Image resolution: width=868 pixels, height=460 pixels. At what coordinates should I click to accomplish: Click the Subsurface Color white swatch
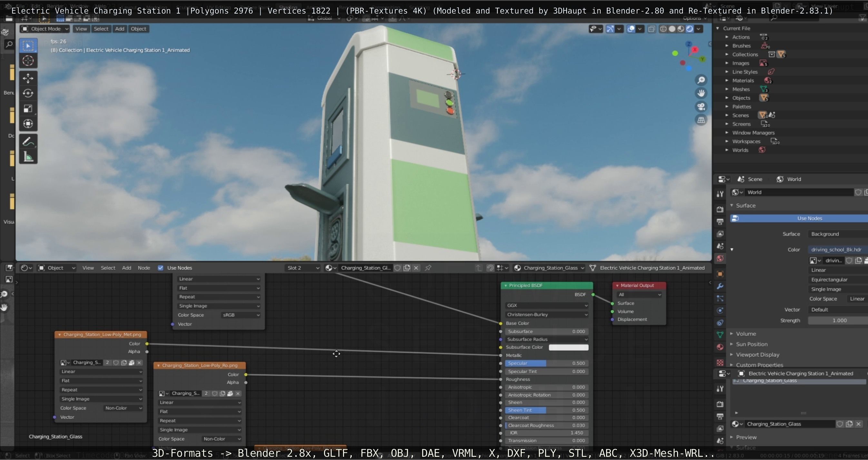click(569, 347)
